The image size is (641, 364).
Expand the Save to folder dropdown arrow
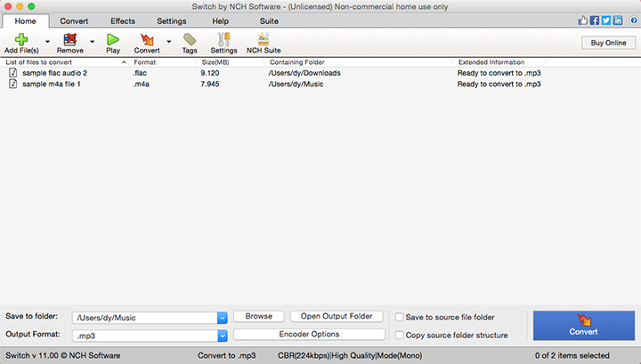click(222, 318)
